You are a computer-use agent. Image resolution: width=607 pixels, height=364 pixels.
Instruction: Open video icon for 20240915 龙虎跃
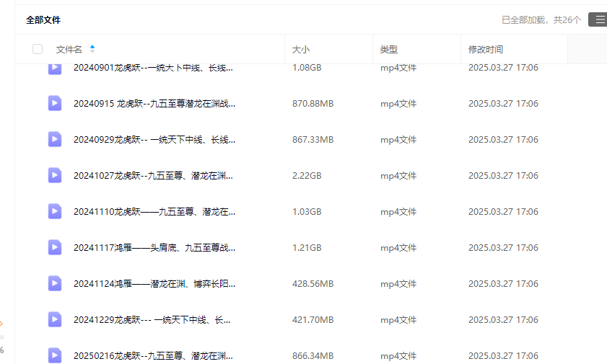coord(55,103)
